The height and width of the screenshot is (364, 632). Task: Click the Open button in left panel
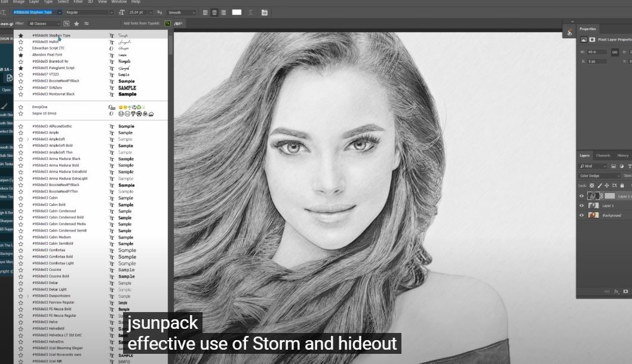coord(6,90)
